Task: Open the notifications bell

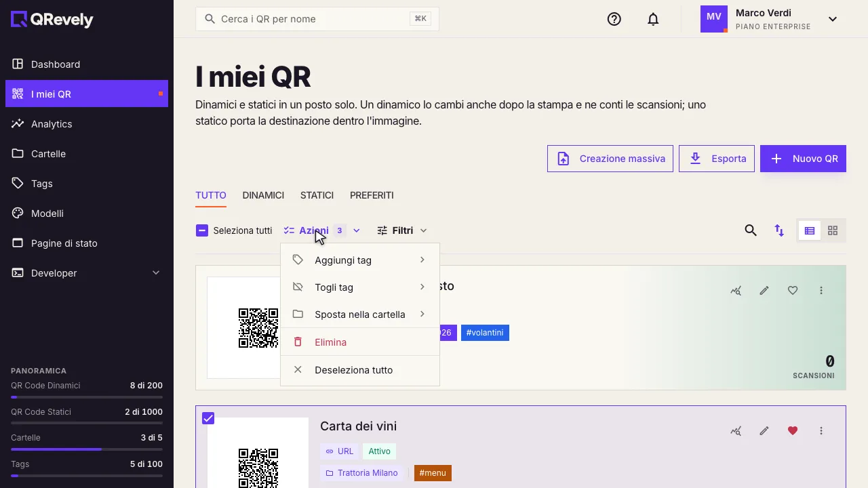Action: (653, 19)
